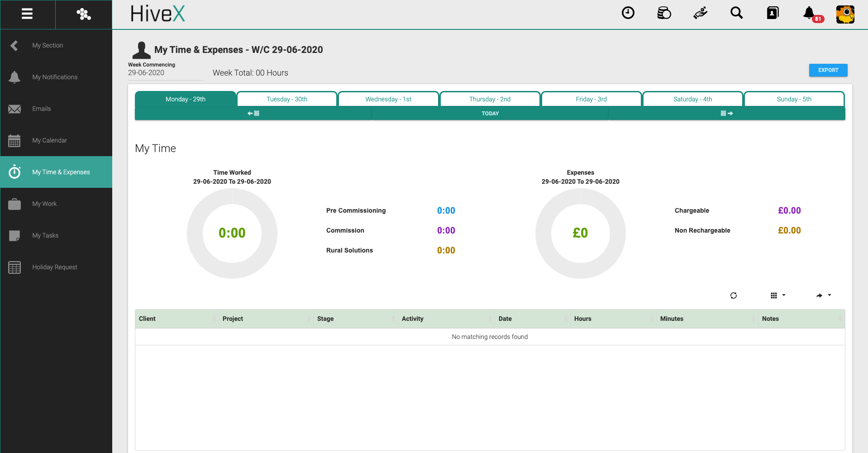Open My Calendar from the sidebar
The height and width of the screenshot is (453, 868).
click(x=50, y=140)
